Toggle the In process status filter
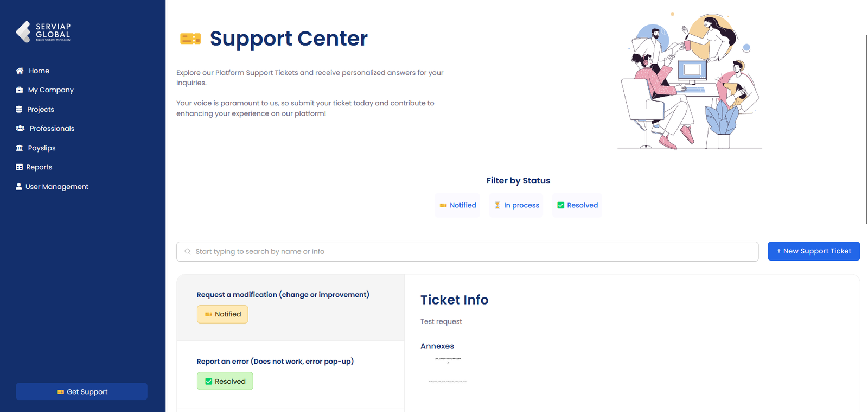This screenshot has width=868, height=412. pyautogui.click(x=516, y=205)
